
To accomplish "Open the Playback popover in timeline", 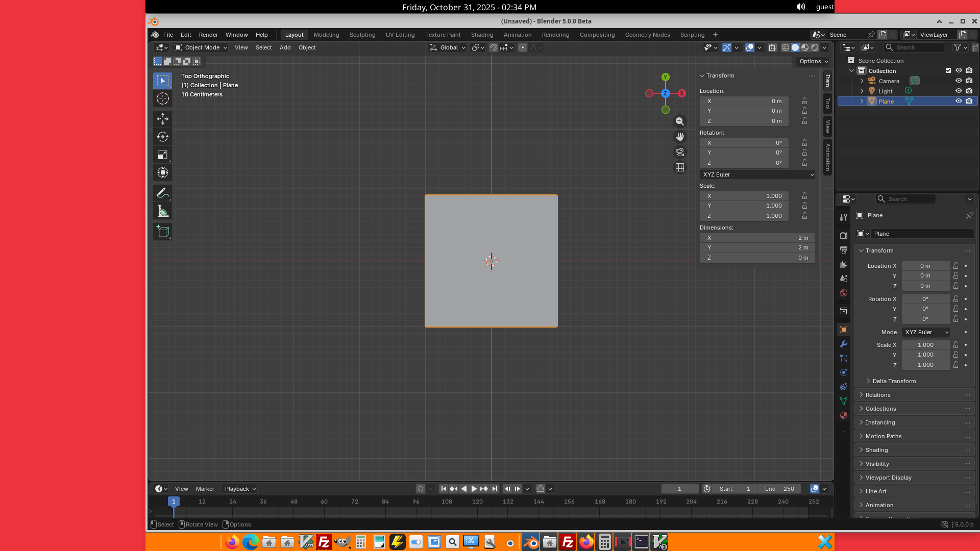I will (x=240, y=489).
